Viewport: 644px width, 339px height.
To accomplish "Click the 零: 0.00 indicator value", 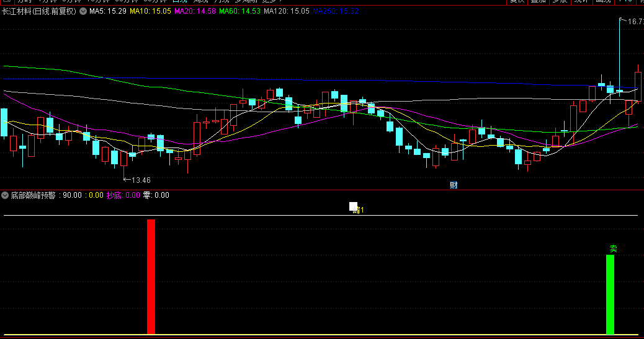I will click(156, 195).
